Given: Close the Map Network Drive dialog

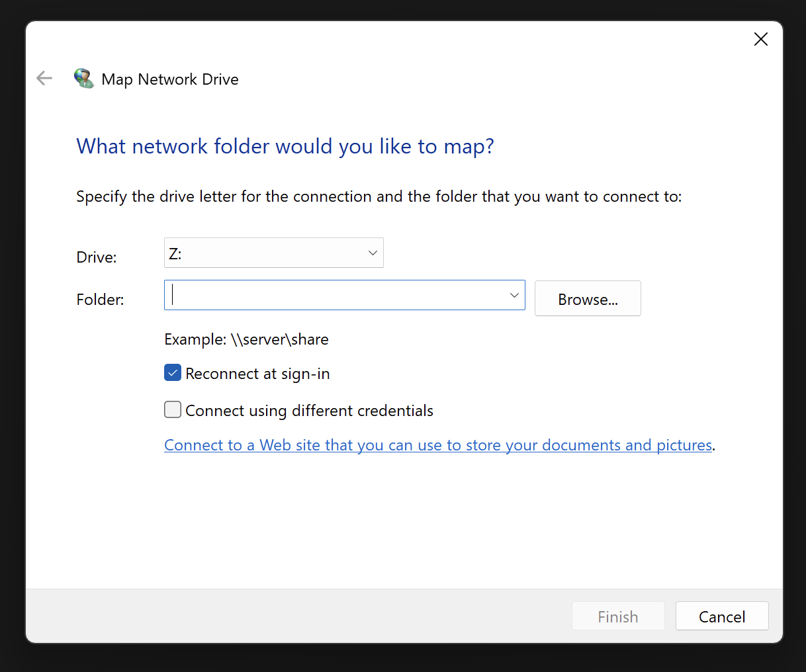Looking at the screenshot, I should pyautogui.click(x=760, y=40).
